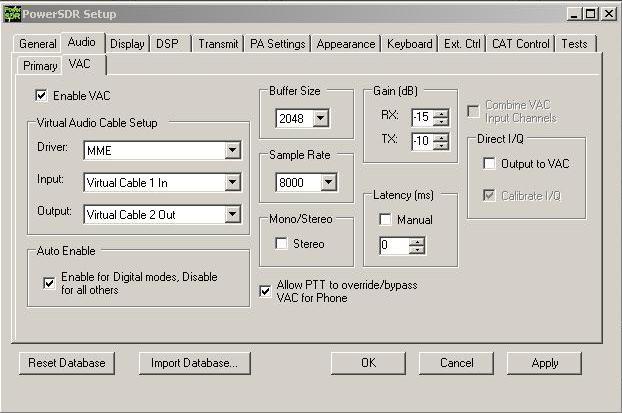Enable the Stereo checkbox
Viewport: 622px width, 413px height.
281,244
